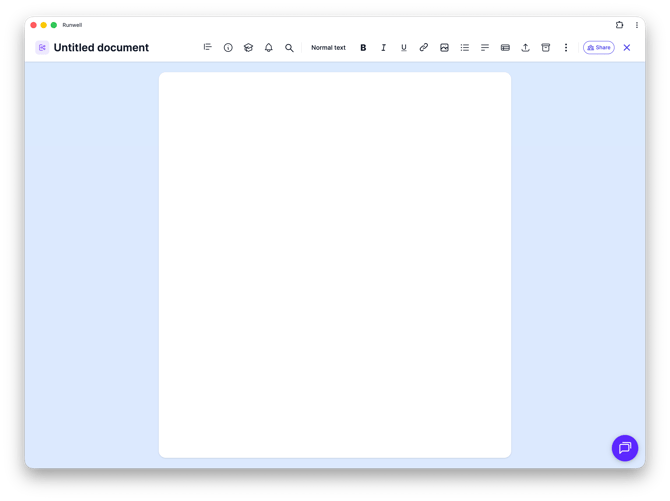Open extensions puzzle icon in title bar

pyautogui.click(x=619, y=25)
